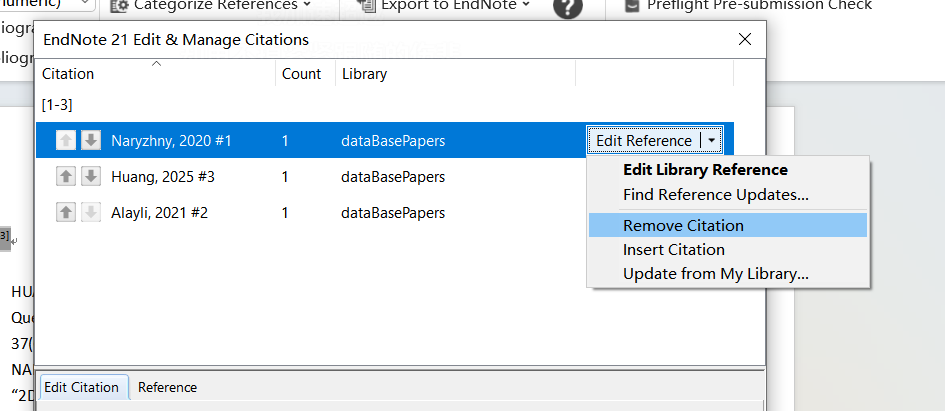Screen dimensions: 945x411
Task: Click Update from My Library option
Action: tap(715, 274)
